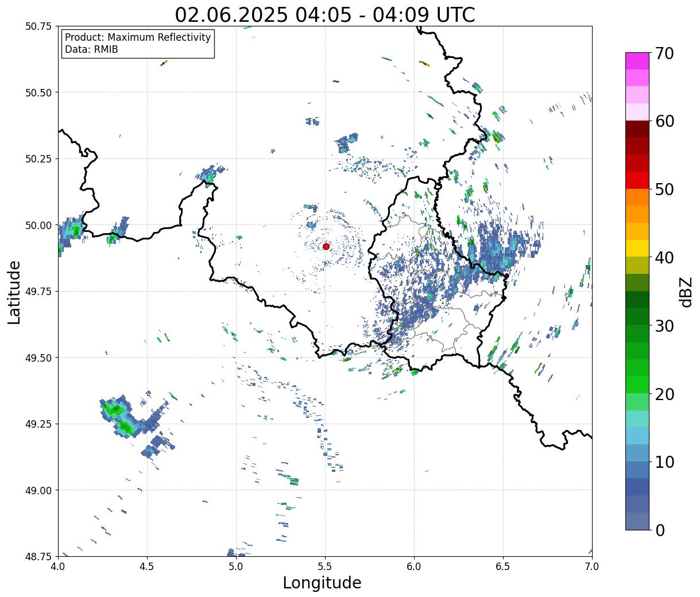Click the red radar location marker
Image resolution: width=700 pixels, height=597 pixels.
click(326, 246)
